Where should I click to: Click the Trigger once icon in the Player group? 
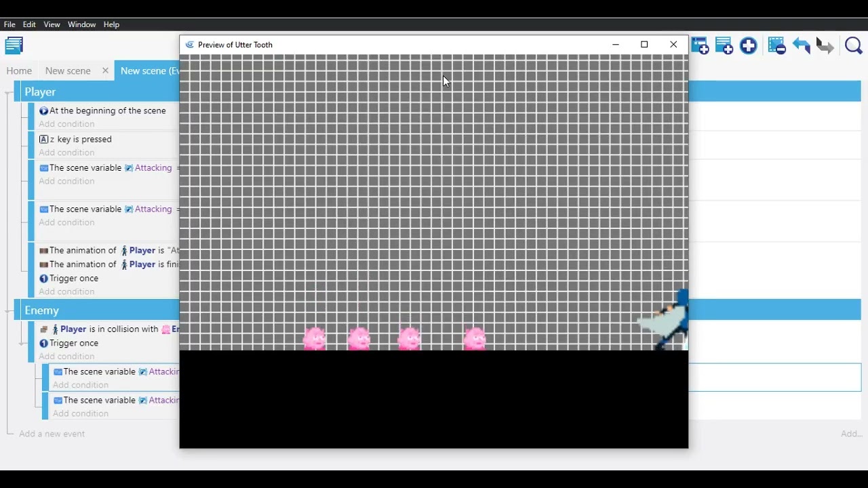click(x=43, y=279)
